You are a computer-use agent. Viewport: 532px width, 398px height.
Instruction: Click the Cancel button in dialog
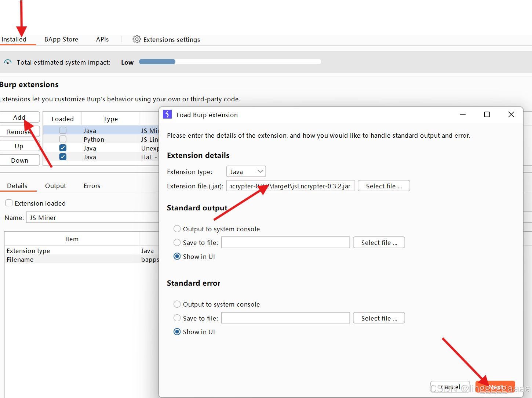coord(450,387)
